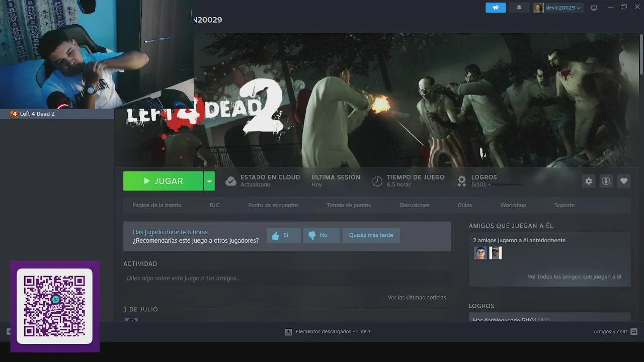The width and height of the screenshot is (644, 362).
Task: Click the '1 DE JULIO' date heading
Action: click(140, 309)
